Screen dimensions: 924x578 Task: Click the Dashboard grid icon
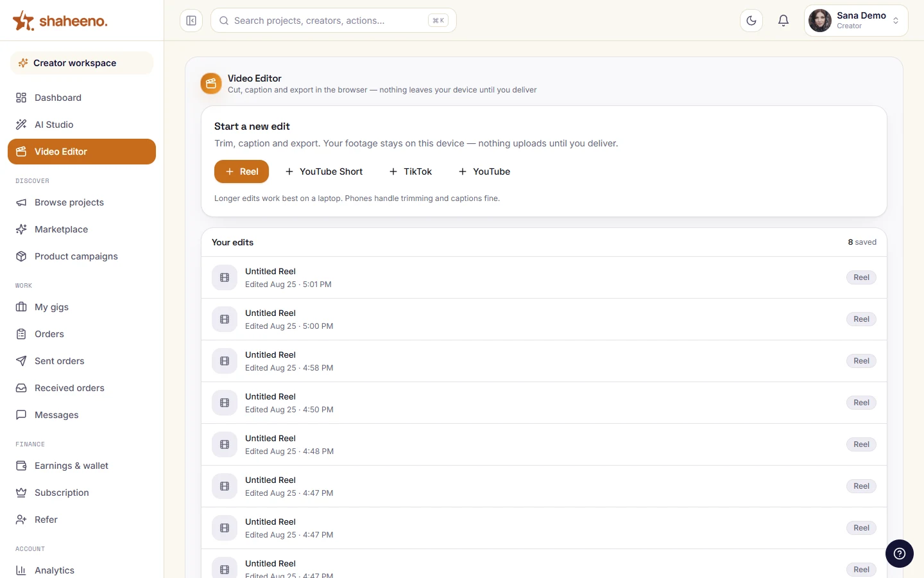21,98
